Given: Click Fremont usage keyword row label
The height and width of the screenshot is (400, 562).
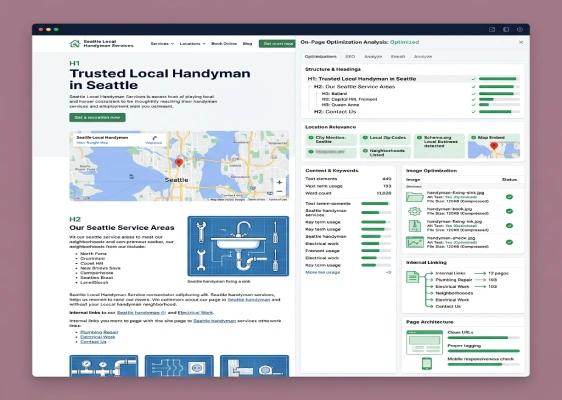Looking at the screenshot, I should click(322, 251).
